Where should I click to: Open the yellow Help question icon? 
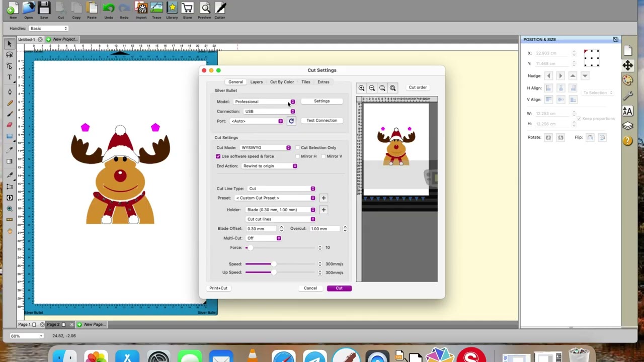click(x=628, y=141)
